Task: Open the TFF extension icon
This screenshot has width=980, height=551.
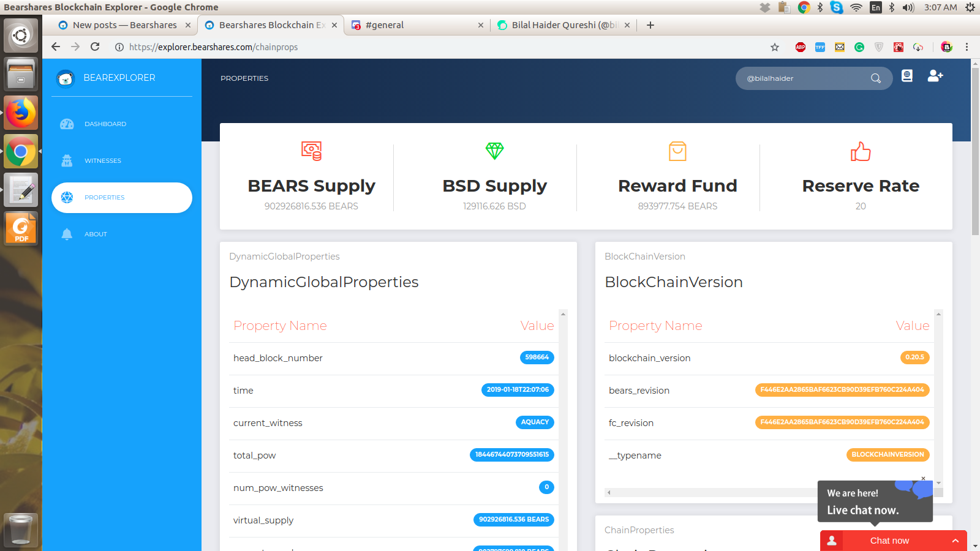Action: click(x=820, y=47)
